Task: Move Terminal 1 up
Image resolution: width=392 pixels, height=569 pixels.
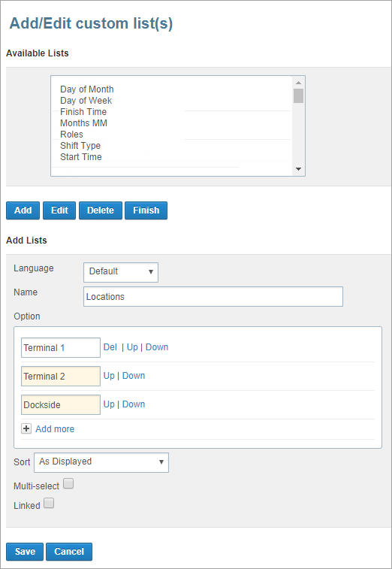Action: click(x=132, y=347)
